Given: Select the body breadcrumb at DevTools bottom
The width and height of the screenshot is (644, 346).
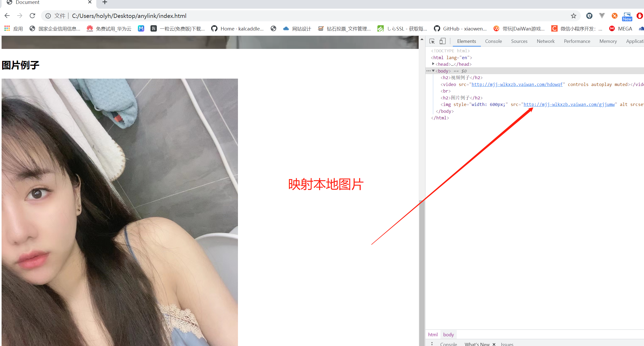Looking at the screenshot, I should (x=448, y=334).
